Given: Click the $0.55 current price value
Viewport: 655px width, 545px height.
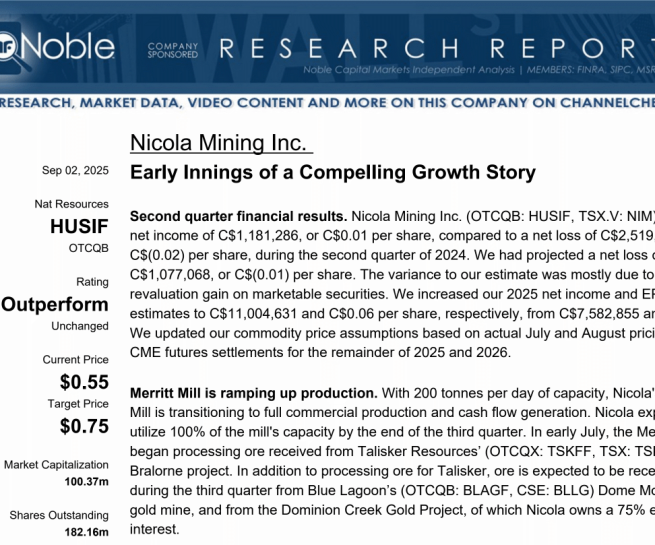Looking at the screenshot, I should (x=84, y=381).
